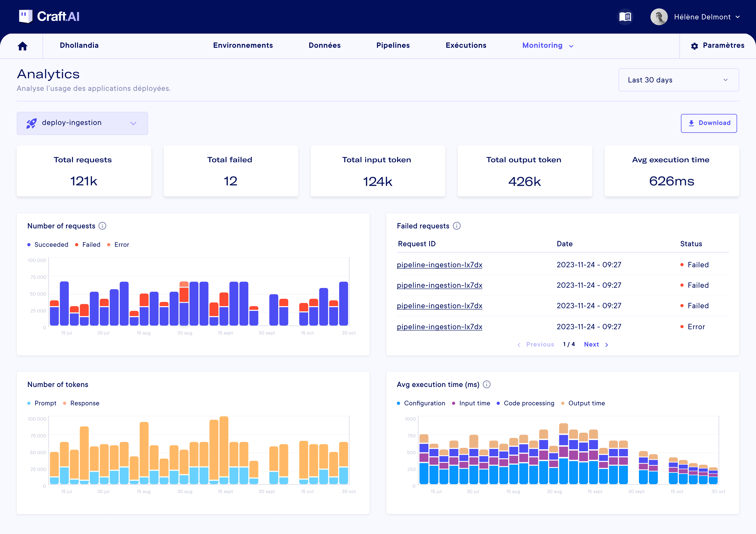This screenshot has height=534, width=756.
Task: Show info for Number of requests
Action: (102, 226)
